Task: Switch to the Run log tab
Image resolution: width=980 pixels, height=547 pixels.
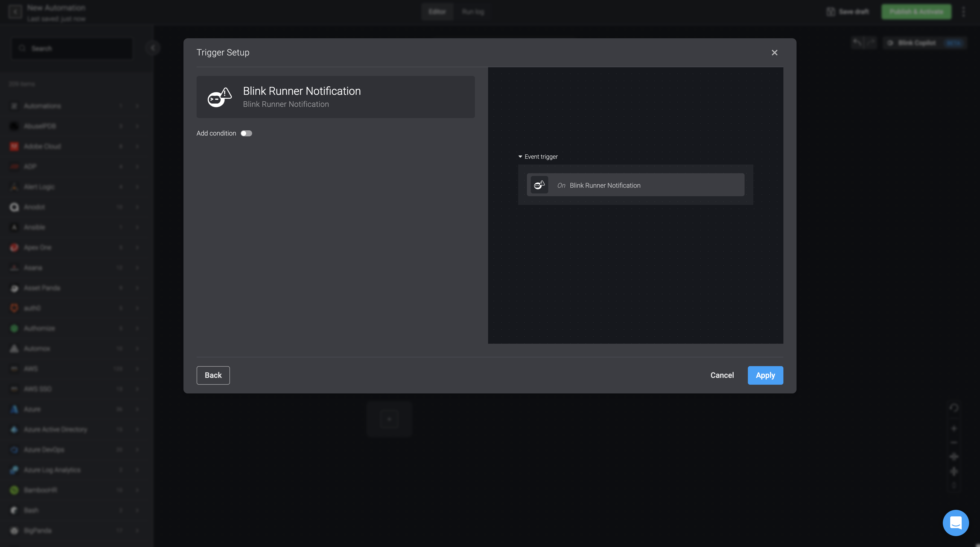Action: [473, 12]
